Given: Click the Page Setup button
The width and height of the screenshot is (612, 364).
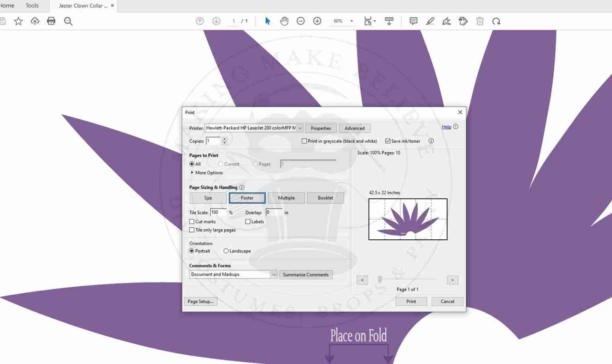Looking at the screenshot, I should [x=200, y=301].
